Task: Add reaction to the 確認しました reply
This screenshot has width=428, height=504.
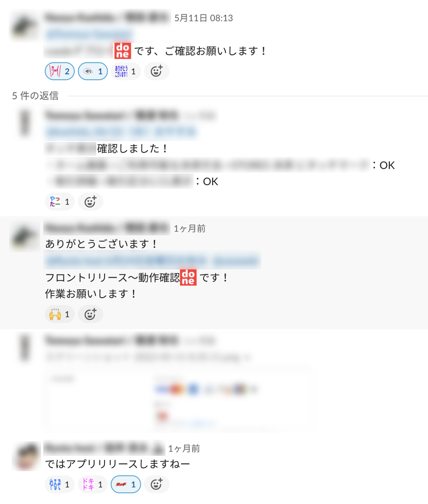Action: (90, 202)
